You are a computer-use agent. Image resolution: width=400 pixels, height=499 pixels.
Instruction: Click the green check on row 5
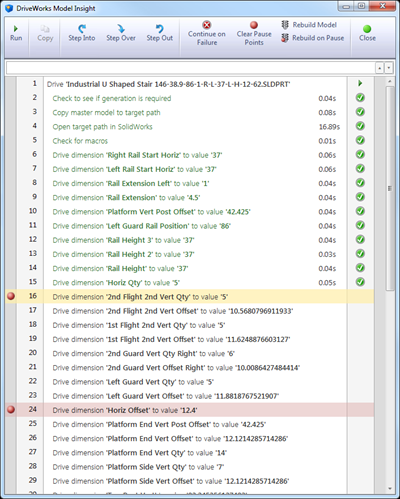[360, 140]
